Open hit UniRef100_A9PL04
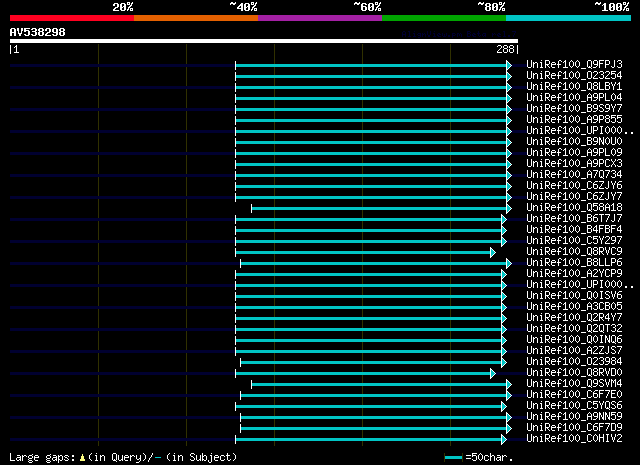The width and height of the screenshot is (640, 465). coord(574,97)
